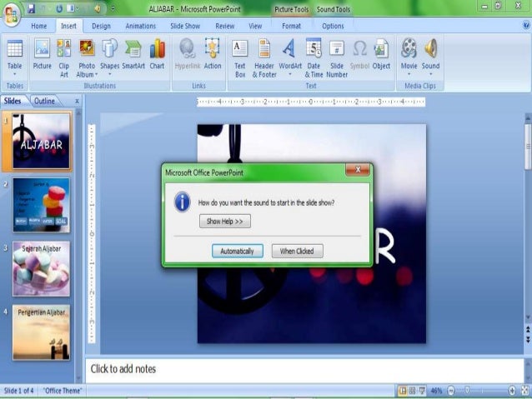Open the View ribbon tab
532x399 pixels.
[255, 26]
